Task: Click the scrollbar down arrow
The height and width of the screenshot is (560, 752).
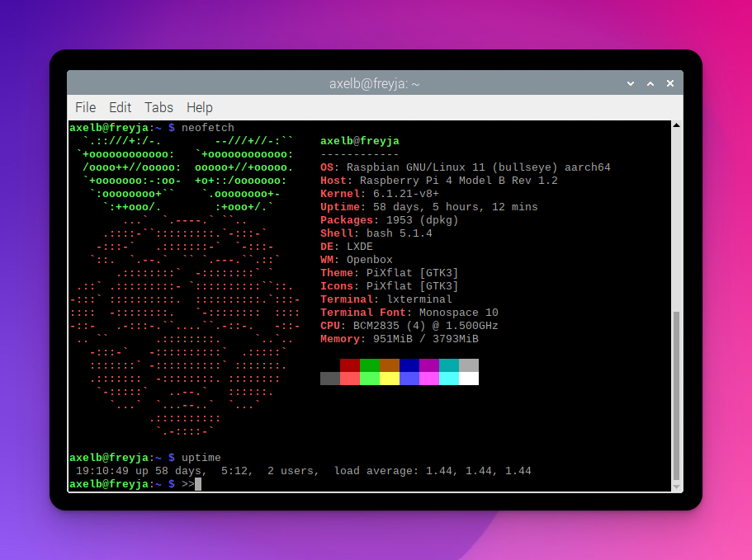Action: 676,487
